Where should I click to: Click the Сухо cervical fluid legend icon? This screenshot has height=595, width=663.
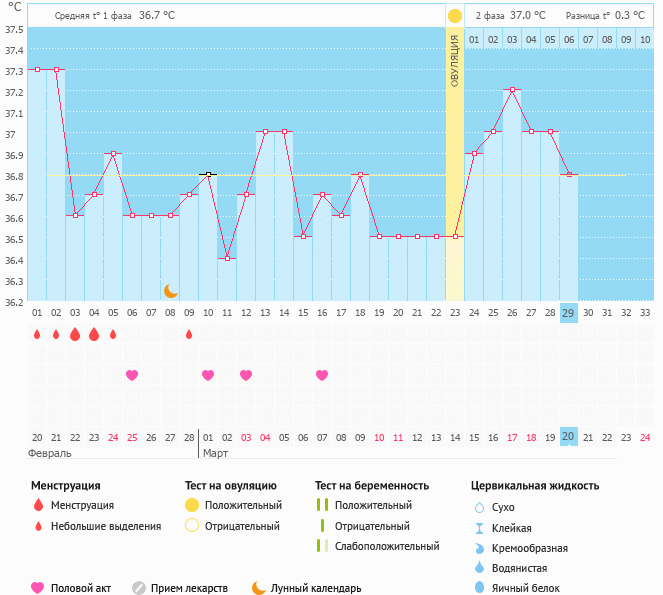pyautogui.click(x=479, y=507)
